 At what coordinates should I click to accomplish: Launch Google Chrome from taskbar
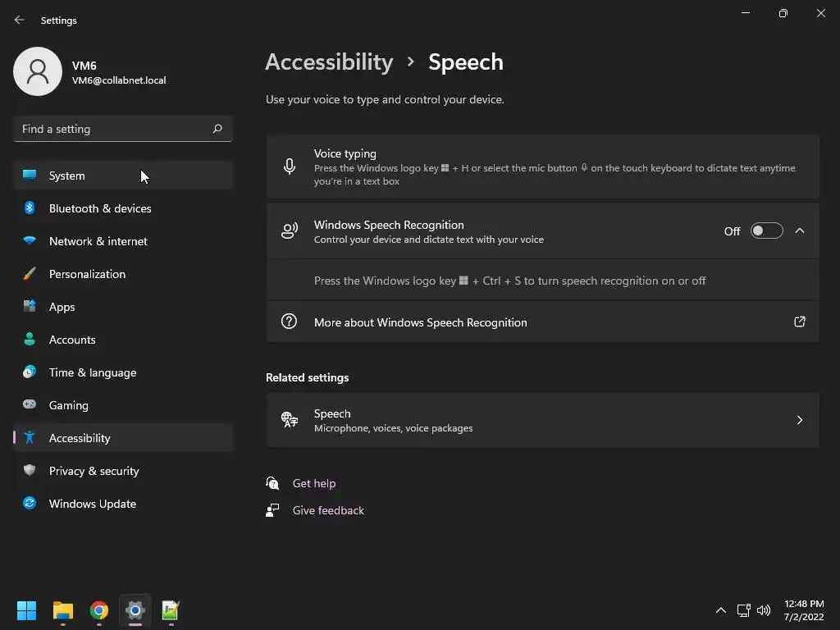tap(99, 610)
